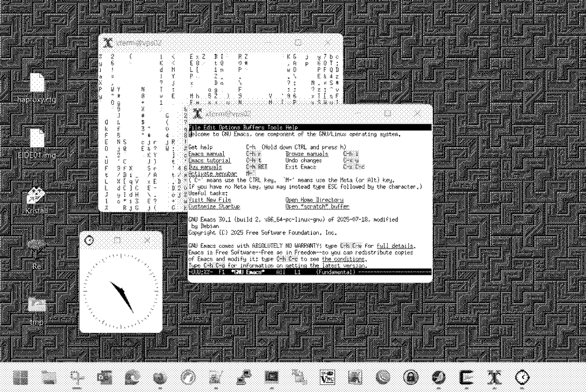Click the Customize Startup link
Image resolution: width=586 pixels, height=392 pixels.
[213, 206]
